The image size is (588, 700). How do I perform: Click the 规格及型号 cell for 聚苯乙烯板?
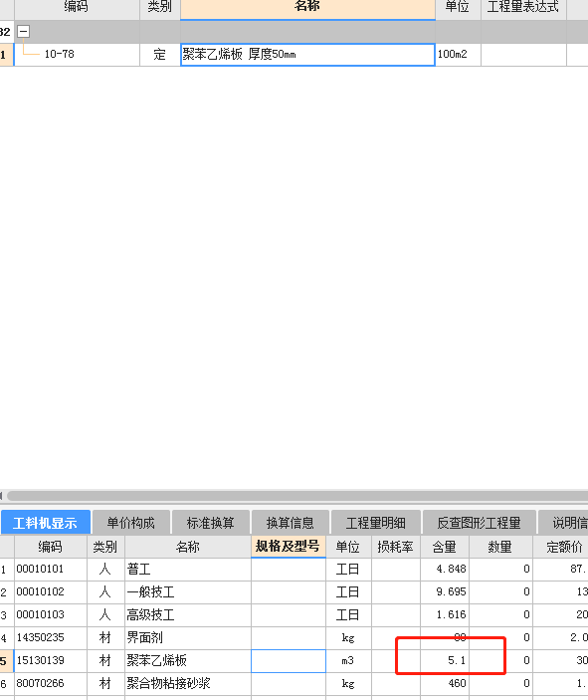pos(289,661)
